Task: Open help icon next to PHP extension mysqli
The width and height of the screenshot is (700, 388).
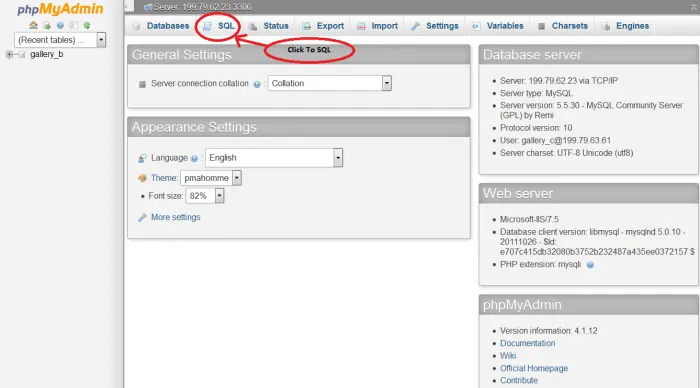Action: pyautogui.click(x=590, y=265)
